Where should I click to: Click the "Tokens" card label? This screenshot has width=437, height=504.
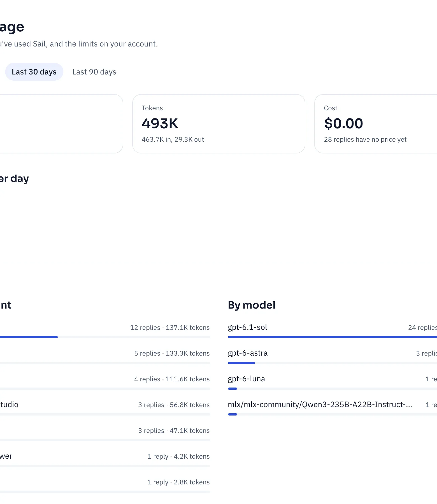[152, 108]
